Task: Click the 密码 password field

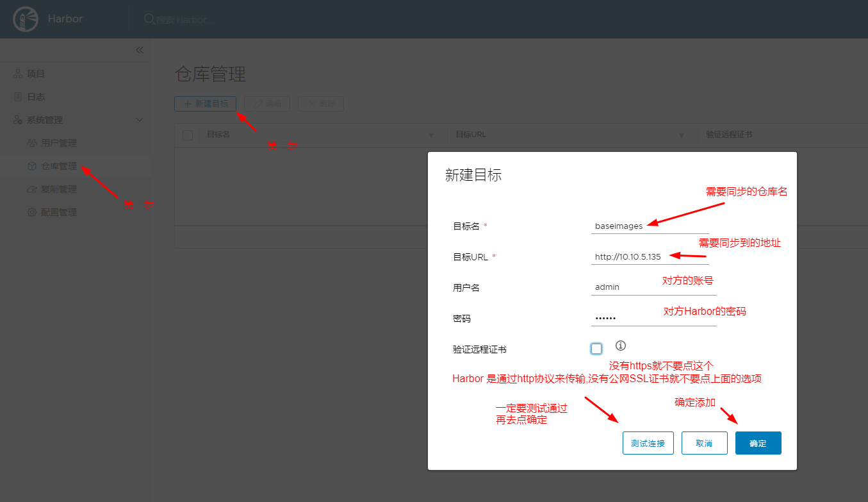Action: pyautogui.click(x=653, y=318)
